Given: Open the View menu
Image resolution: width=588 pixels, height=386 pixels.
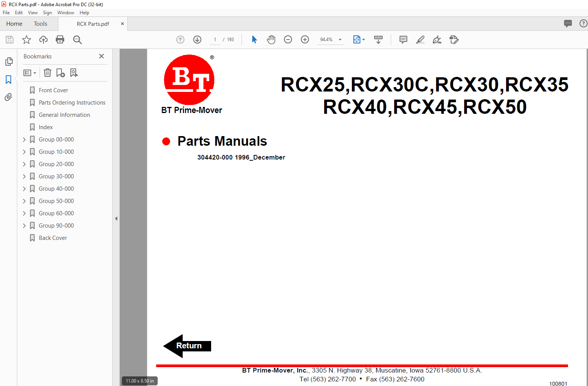Looking at the screenshot, I should [x=33, y=13].
